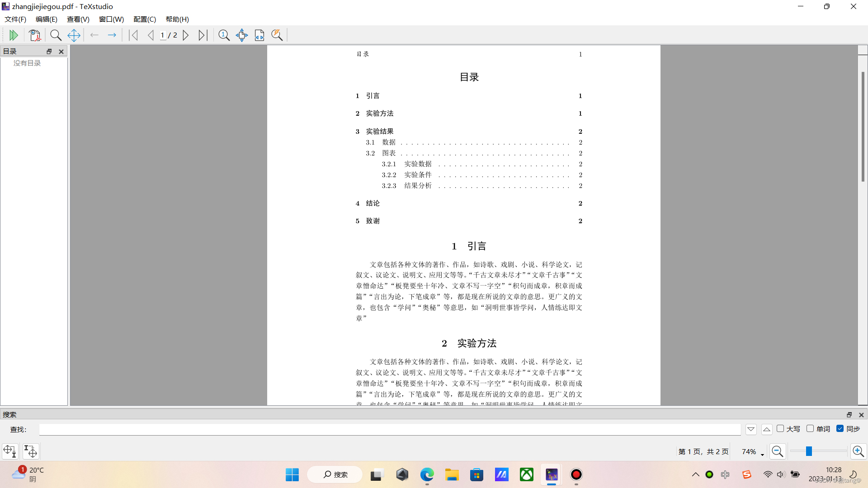This screenshot has height=488, width=868.
Task: Click the zoom in magnifier icon
Action: coord(858,451)
